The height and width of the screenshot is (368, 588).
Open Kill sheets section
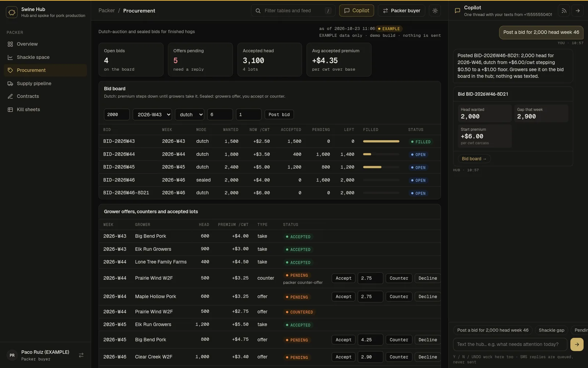pos(45,110)
